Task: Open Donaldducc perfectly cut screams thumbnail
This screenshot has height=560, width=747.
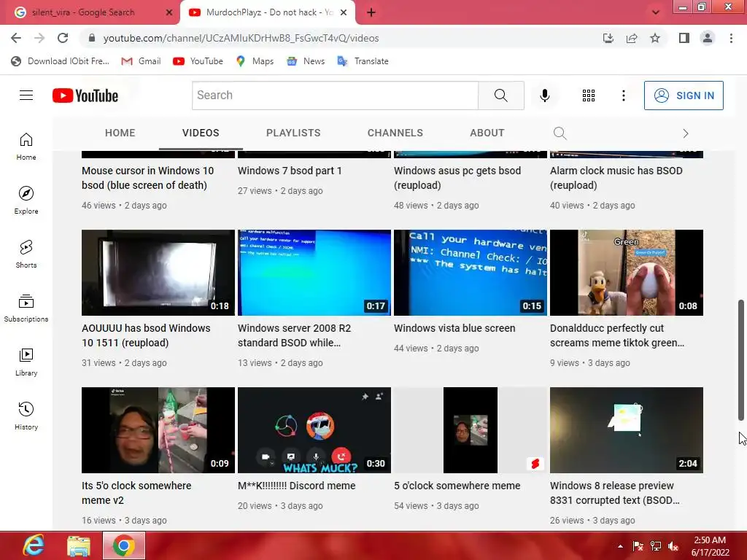Action: (x=627, y=273)
